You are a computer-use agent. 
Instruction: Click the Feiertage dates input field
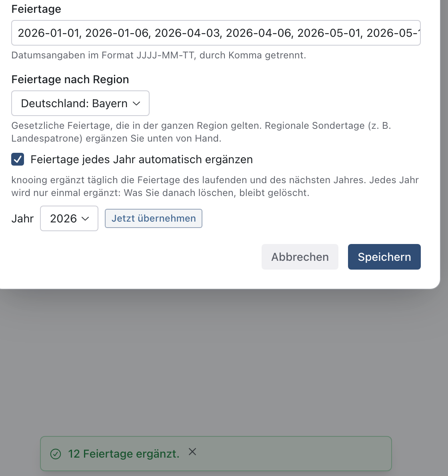click(x=216, y=33)
